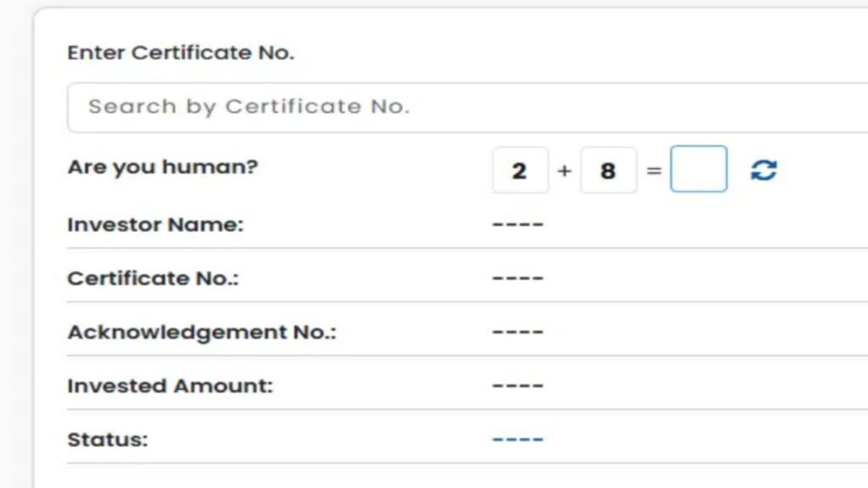Click the captcha answer box
Screen dimensions: 868x488
(x=698, y=169)
